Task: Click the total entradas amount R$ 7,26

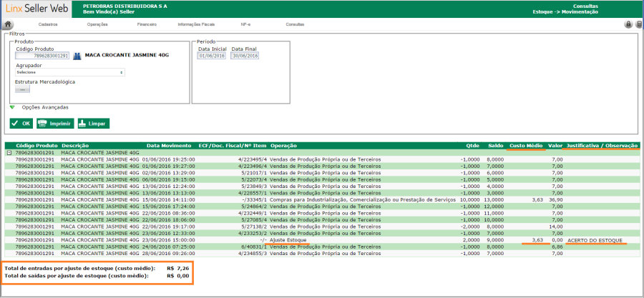Action: point(178,268)
